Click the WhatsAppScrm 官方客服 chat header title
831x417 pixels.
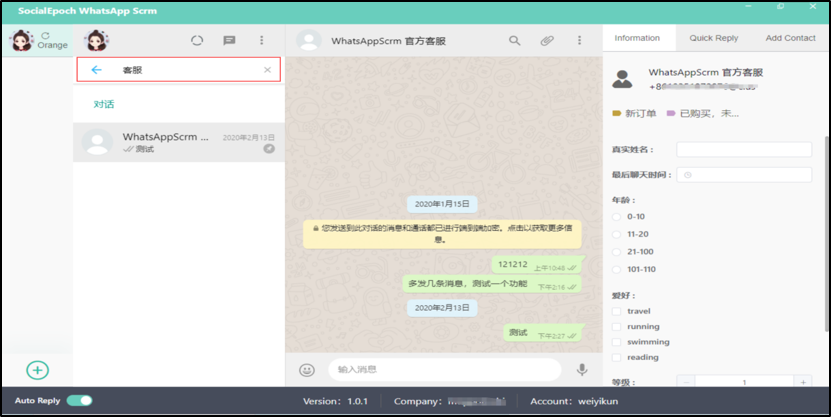(x=388, y=41)
